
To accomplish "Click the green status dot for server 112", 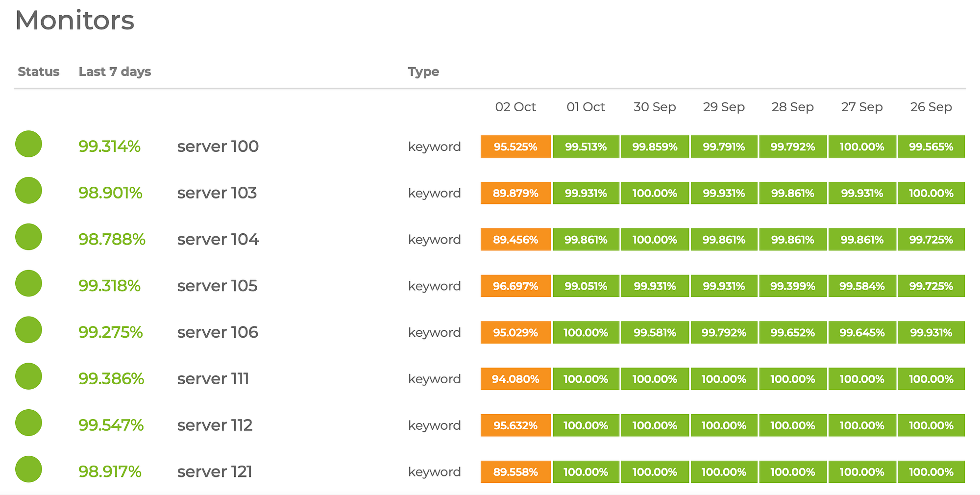I will point(28,423).
